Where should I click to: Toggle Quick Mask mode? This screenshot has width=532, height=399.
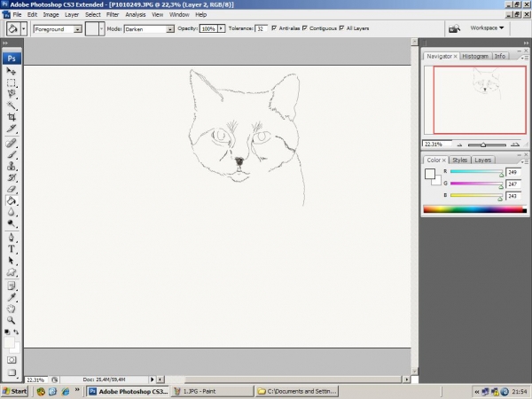[x=12, y=360]
